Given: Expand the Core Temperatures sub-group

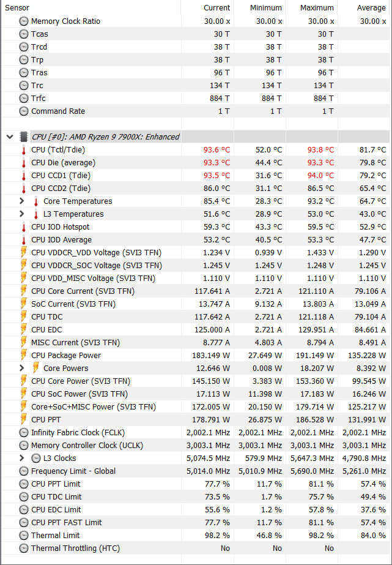Looking at the screenshot, I should pyautogui.click(x=21, y=201).
